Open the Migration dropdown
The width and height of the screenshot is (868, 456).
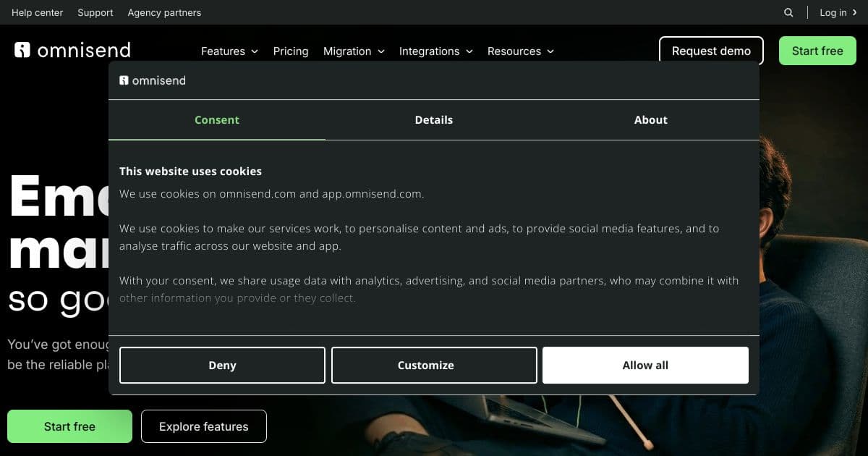354,51
